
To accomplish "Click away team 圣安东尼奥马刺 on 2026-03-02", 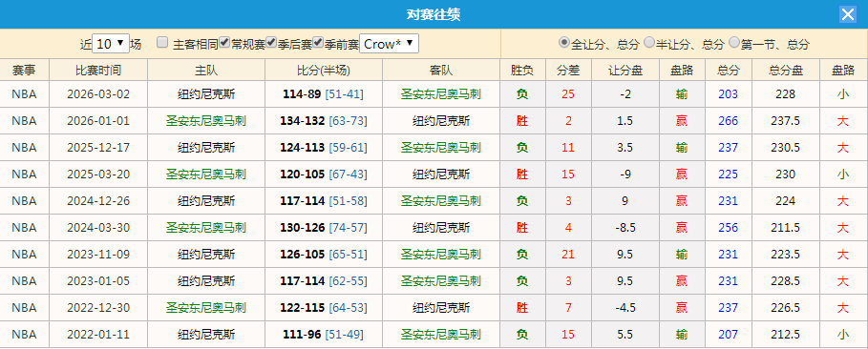I will click(441, 94).
